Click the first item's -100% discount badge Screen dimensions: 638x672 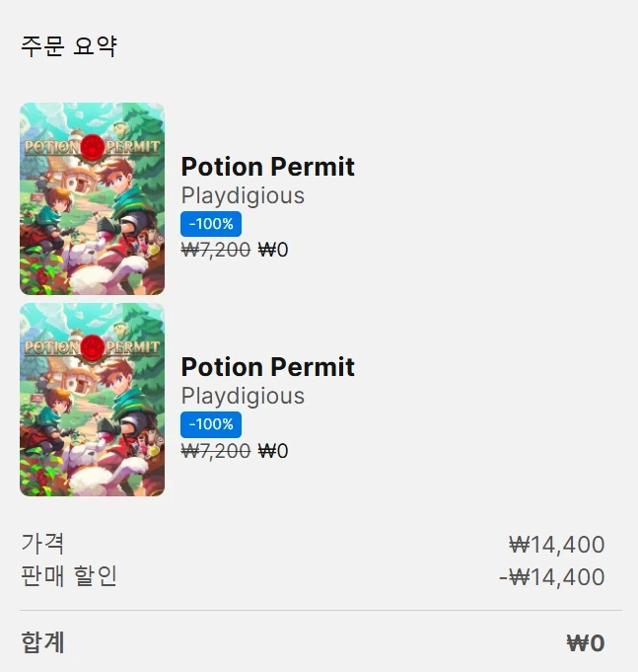211,224
